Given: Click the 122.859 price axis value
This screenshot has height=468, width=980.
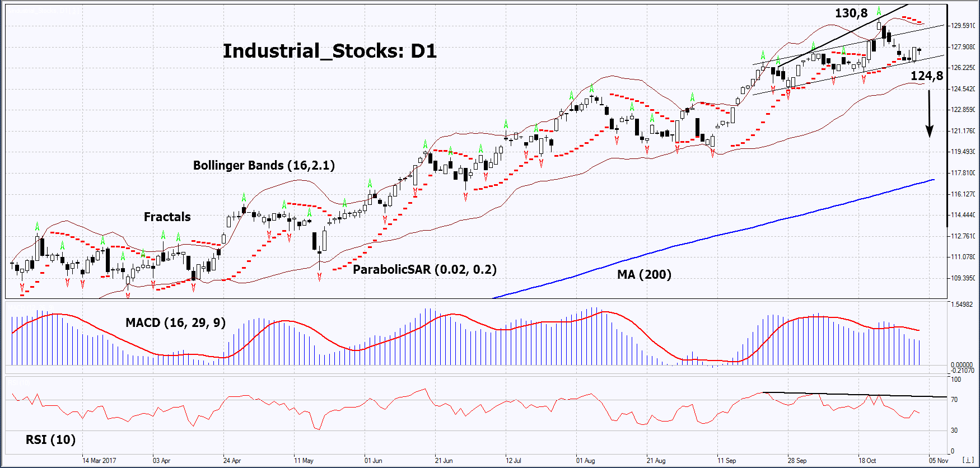Looking at the screenshot, I should 963,110.
